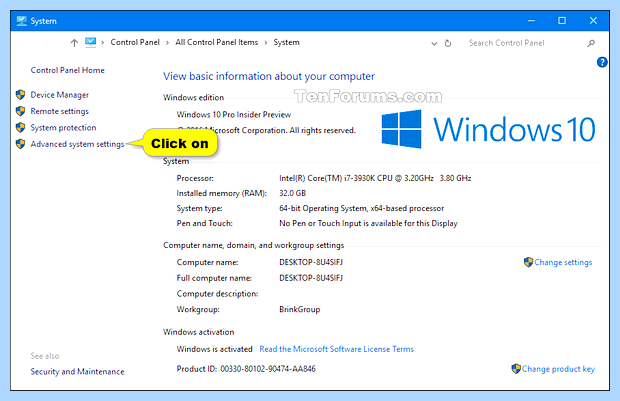Click the Advanced system settings shield icon
The image size is (620, 401).
point(21,144)
